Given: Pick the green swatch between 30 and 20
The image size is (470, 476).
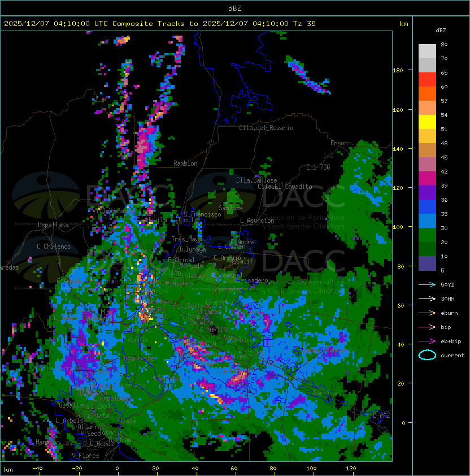Looking at the screenshot, I should pos(427,235).
